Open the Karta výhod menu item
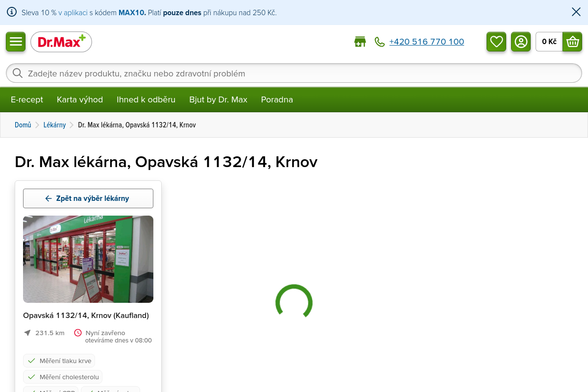 [80, 99]
